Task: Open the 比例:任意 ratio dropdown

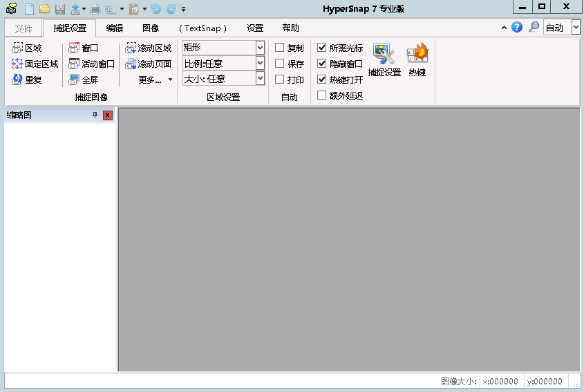Action: (x=260, y=64)
